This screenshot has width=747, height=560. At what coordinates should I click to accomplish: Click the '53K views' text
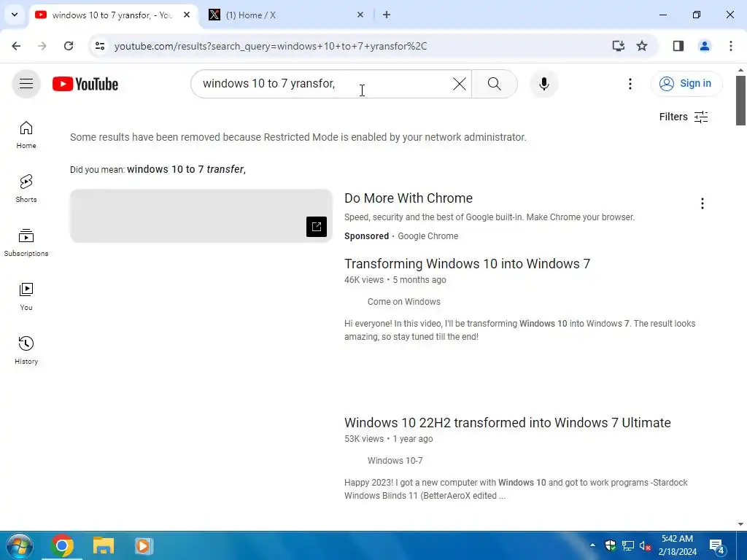point(364,439)
